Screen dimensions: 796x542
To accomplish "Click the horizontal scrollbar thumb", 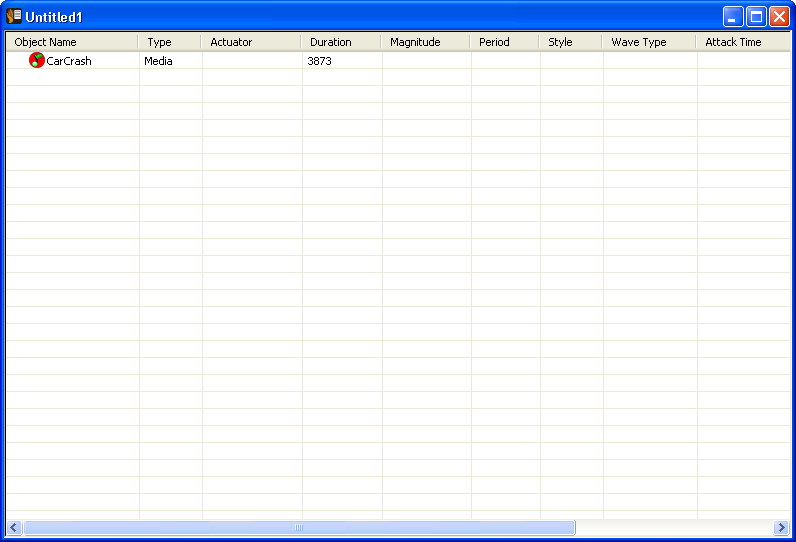I will 299,527.
